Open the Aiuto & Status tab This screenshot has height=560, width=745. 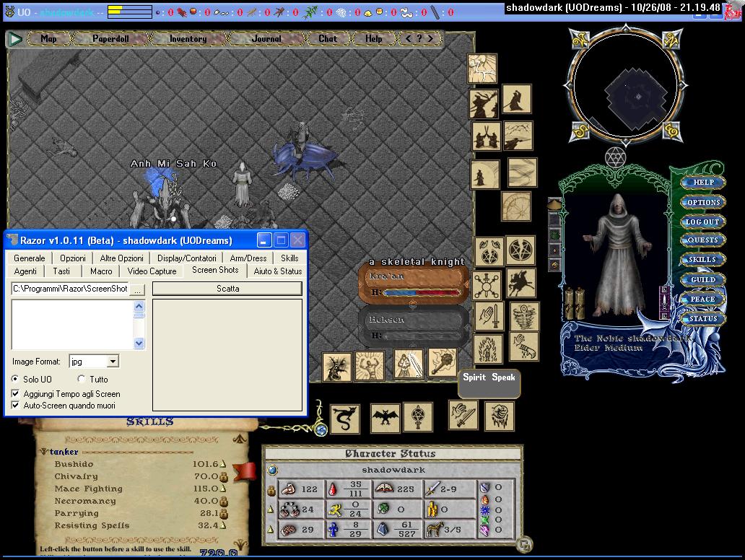[x=277, y=271]
